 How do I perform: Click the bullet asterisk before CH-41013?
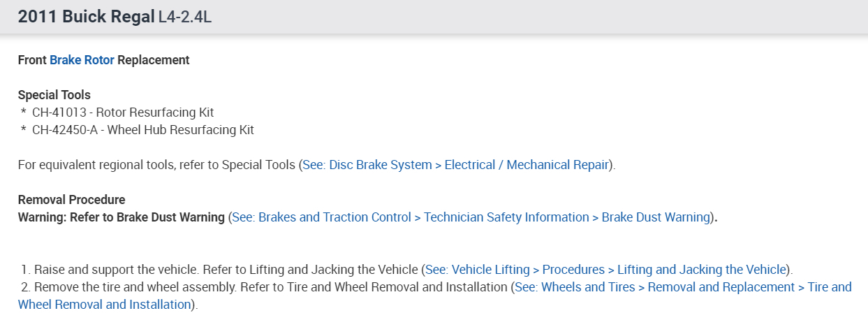click(24, 113)
